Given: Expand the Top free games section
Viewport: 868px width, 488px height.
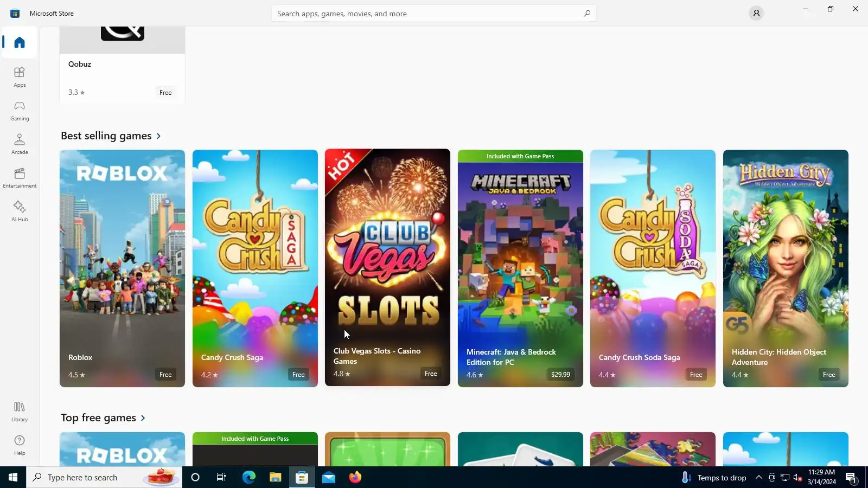Looking at the screenshot, I should pyautogui.click(x=103, y=418).
